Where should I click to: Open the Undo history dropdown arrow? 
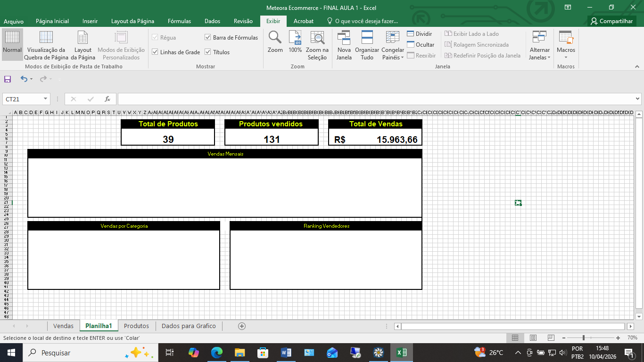32,79
